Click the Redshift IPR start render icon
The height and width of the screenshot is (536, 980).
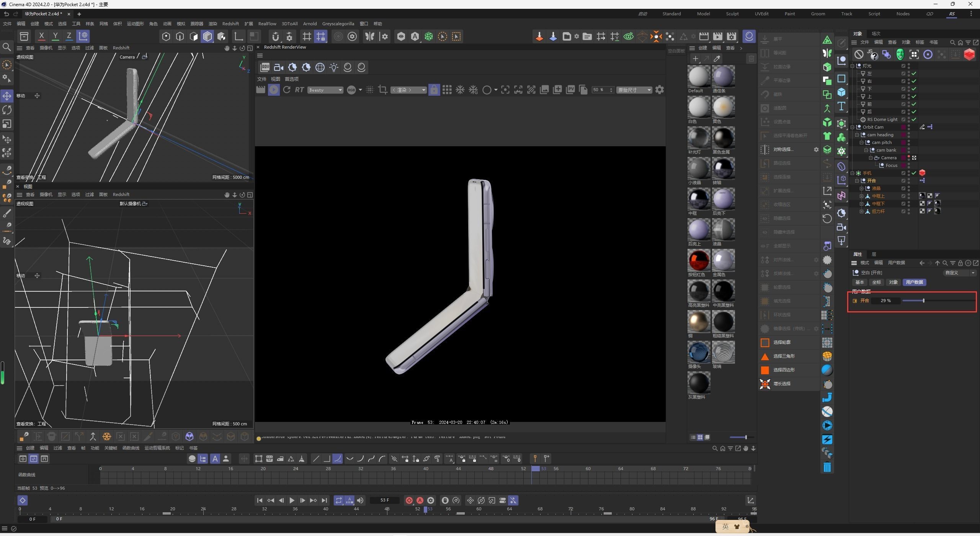tap(273, 90)
